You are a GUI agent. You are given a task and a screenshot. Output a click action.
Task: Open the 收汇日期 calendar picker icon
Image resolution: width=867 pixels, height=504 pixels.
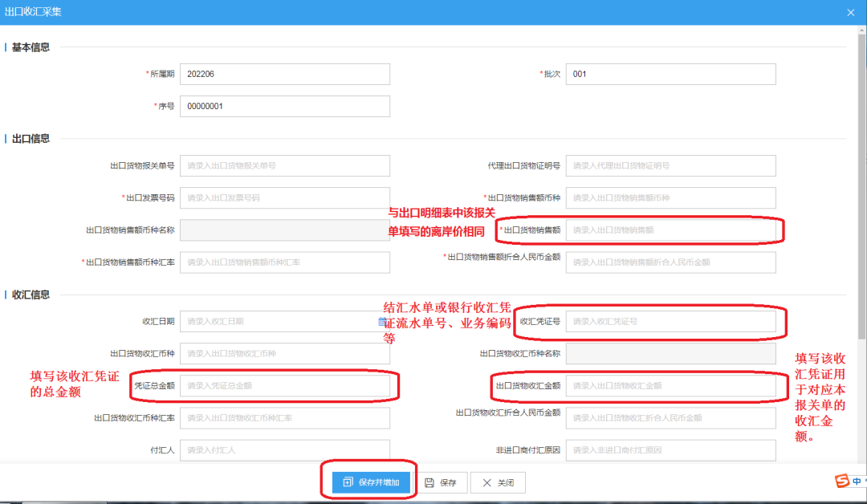pos(383,321)
